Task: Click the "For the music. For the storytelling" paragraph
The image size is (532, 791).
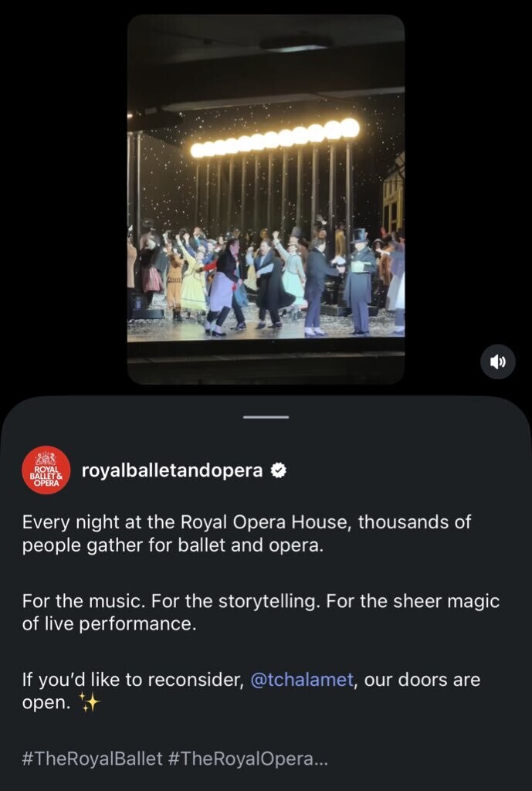Action: click(x=261, y=613)
